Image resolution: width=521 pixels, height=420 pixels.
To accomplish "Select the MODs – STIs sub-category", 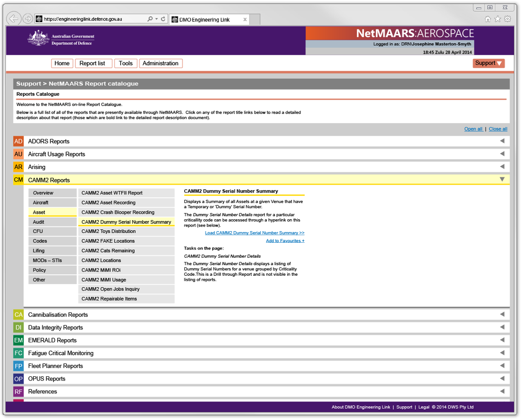I will [52, 261].
